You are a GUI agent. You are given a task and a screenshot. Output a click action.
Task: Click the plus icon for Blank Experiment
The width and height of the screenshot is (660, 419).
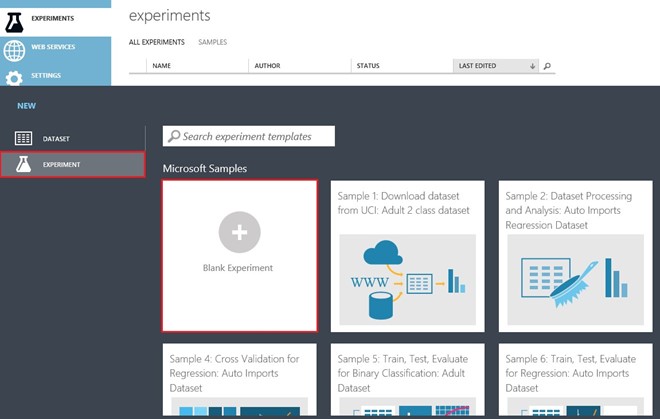tap(240, 232)
